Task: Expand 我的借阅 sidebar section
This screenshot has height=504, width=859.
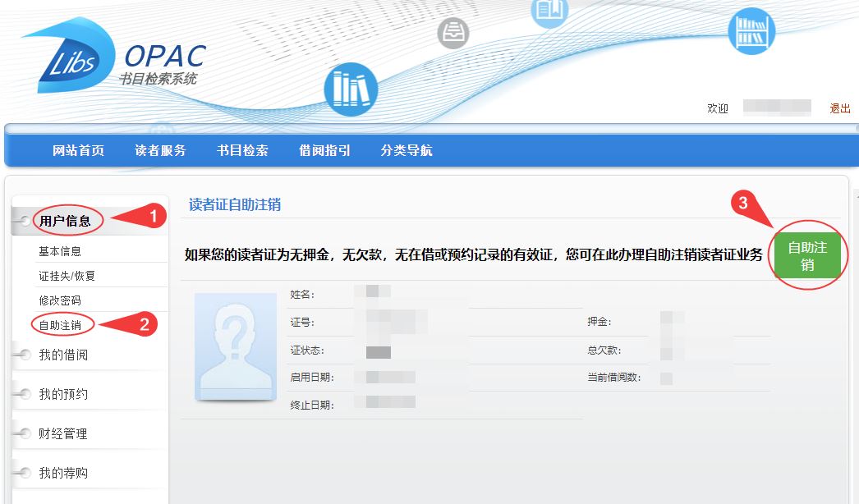Action: click(63, 355)
